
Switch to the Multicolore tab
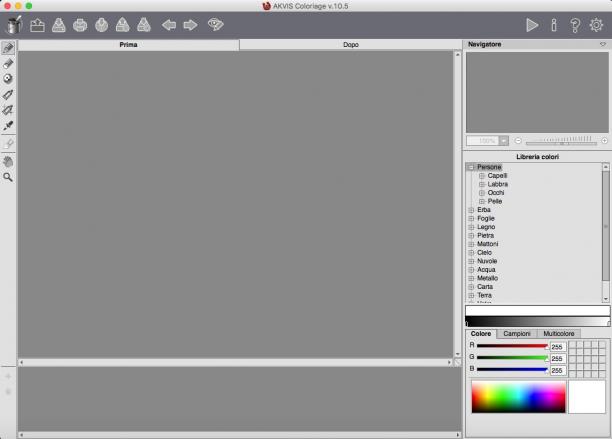559,334
